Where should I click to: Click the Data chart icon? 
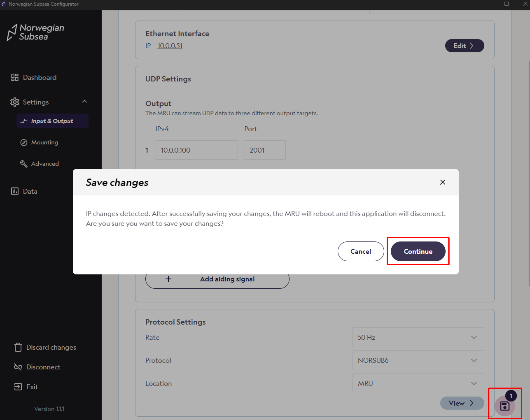[15, 191]
